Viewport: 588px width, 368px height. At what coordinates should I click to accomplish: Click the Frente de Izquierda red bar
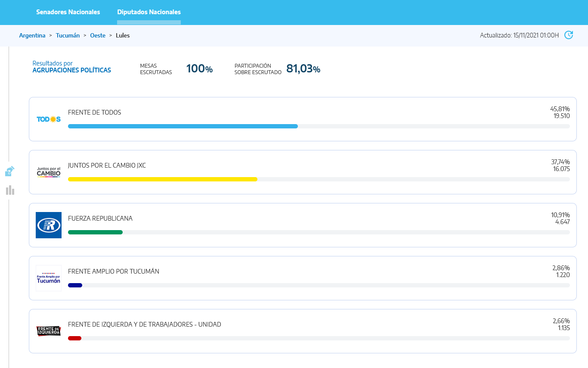(74, 338)
